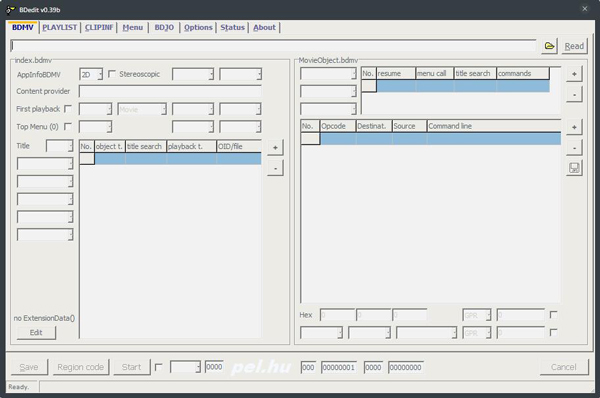The height and width of the screenshot is (398, 600).
Task: Open the dropdown beside the Start checkbox
Action: [x=185, y=367]
